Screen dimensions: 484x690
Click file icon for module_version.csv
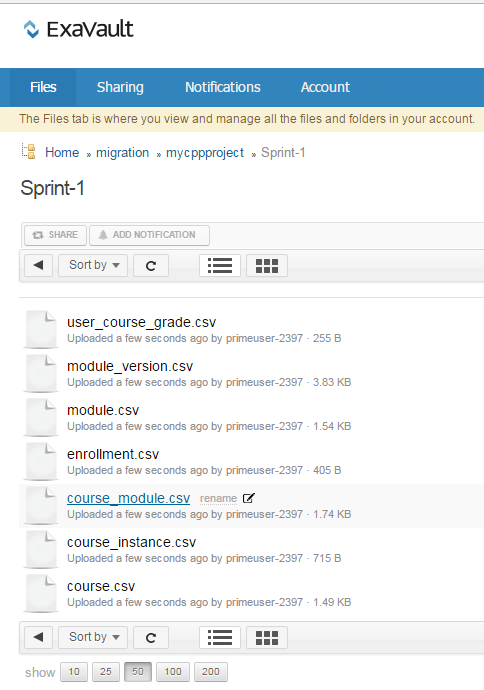click(x=41, y=373)
